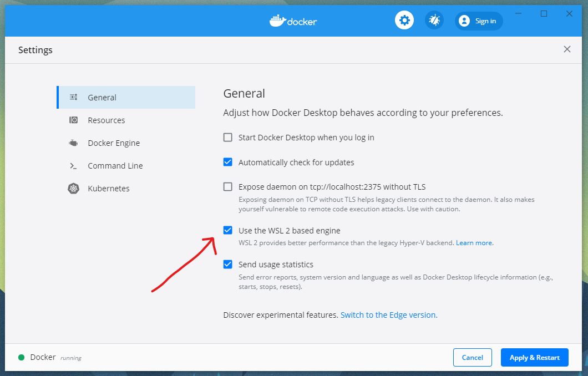Enable Expose daemon on tcp://localhost:2375
The width and height of the screenshot is (588, 376).
pos(227,187)
